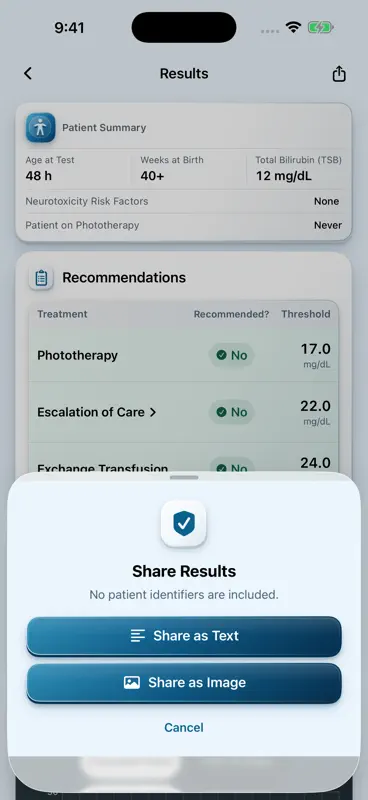Choose Share as Text button
368x800 pixels.
[x=184, y=636]
